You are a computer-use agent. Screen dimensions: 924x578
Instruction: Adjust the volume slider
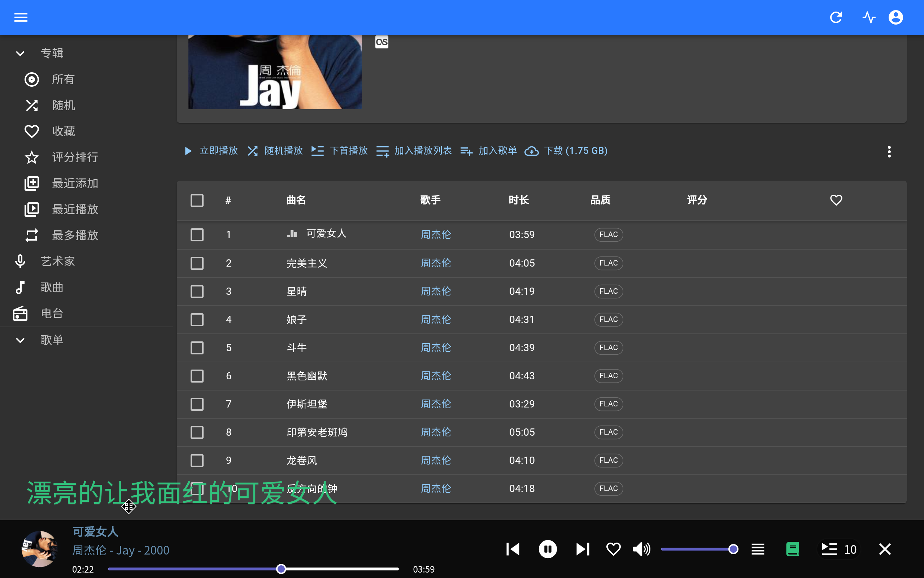click(699, 549)
